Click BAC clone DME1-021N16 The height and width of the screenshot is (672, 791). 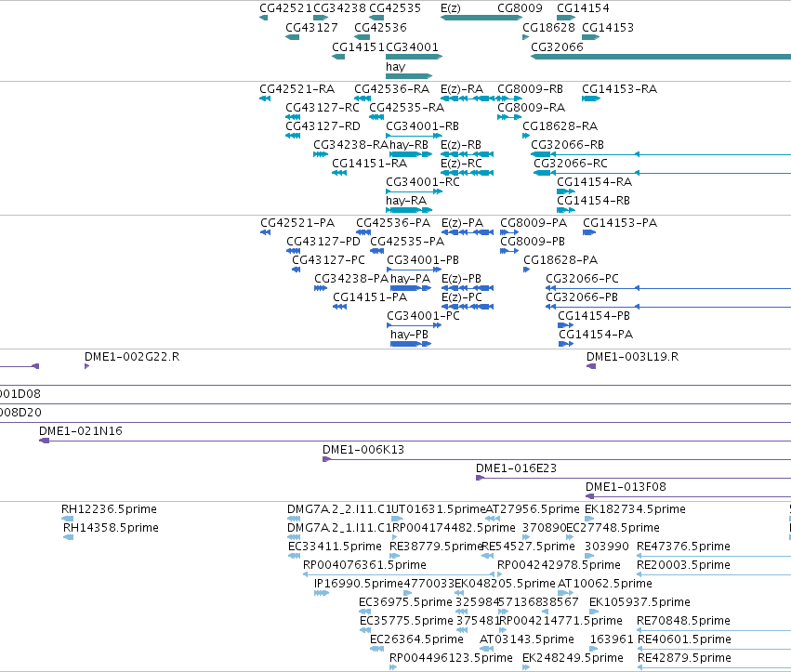click(x=80, y=431)
